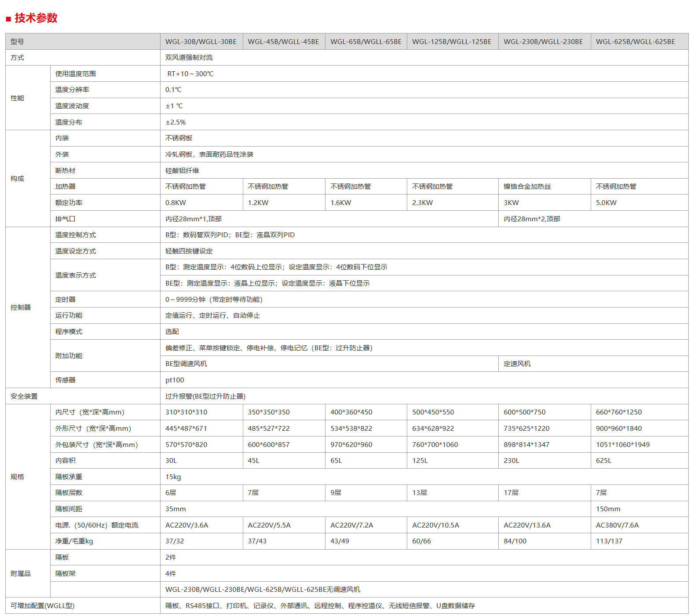Click the 15kg shelf load value

(173, 477)
